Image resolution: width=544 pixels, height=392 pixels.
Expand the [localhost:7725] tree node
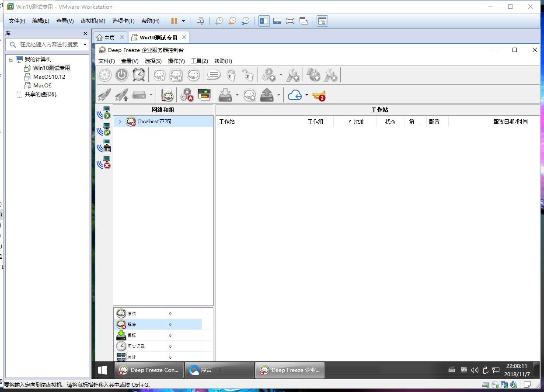120,121
